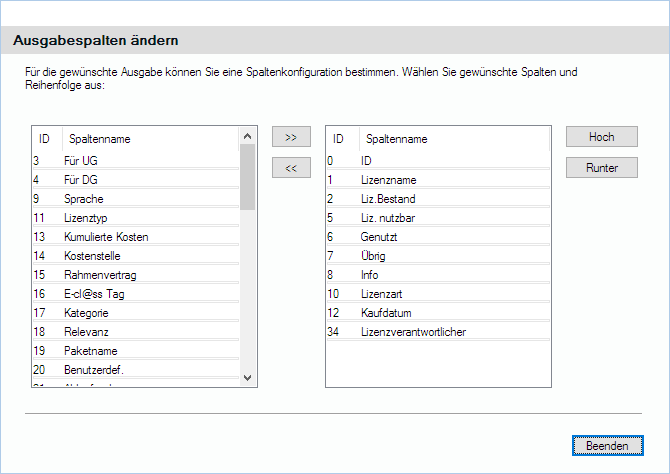Select the row with ID 0 in the right list
This screenshot has height=474, width=670.
click(x=438, y=161)
